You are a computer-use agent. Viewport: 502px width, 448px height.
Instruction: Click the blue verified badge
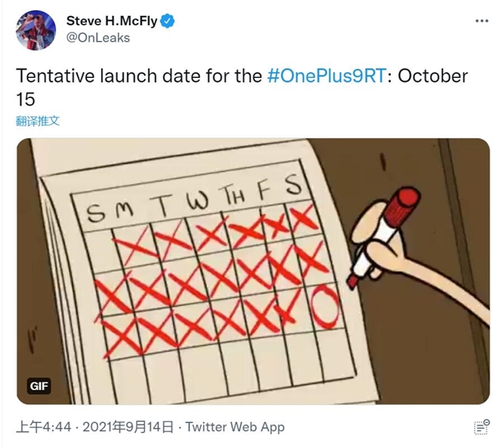167,21
